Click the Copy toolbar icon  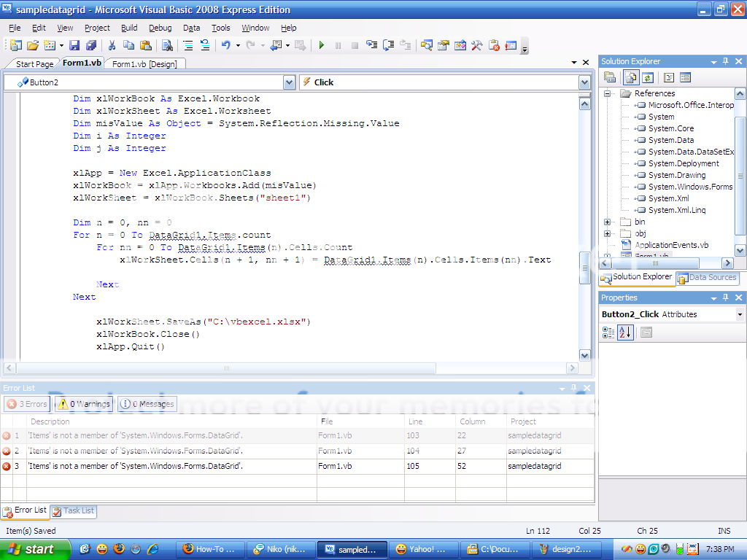coord(128,45)
